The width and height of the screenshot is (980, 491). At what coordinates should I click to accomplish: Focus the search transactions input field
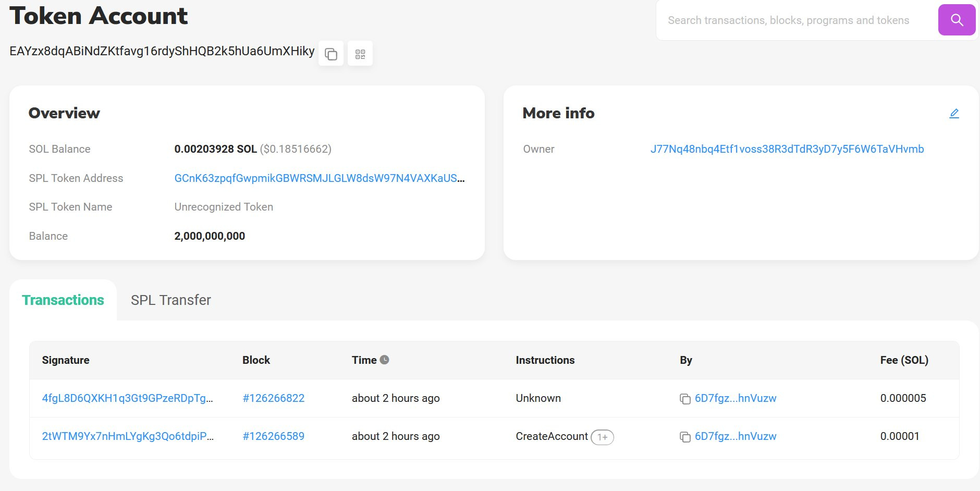[798, 20]
